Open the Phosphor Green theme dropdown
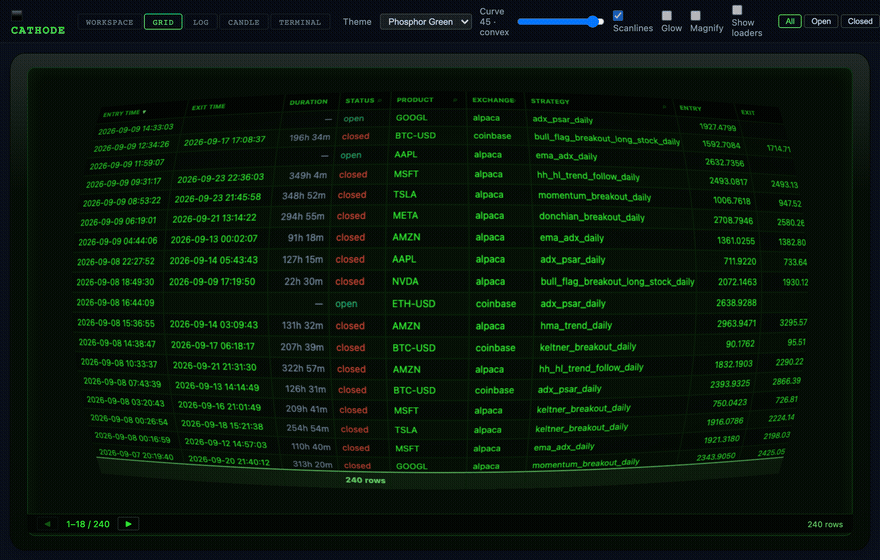 [x=426, y=21]
